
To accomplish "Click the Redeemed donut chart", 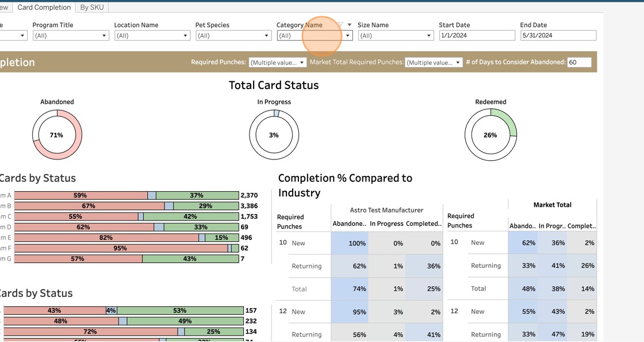I will (490, 135).
